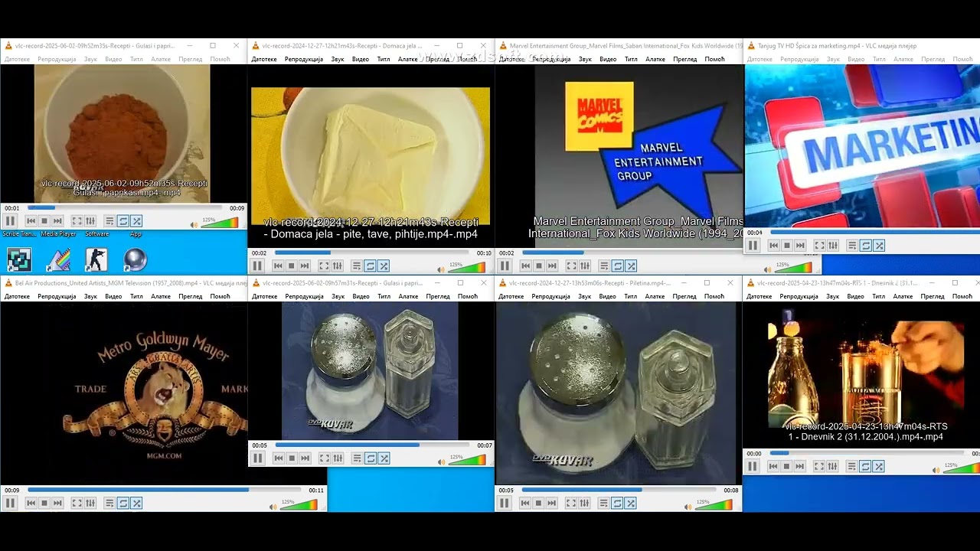980x551 pixels.
Task: Open the Помоћ menu in Dnevnik 2 window
Action: tap(962, 296)
